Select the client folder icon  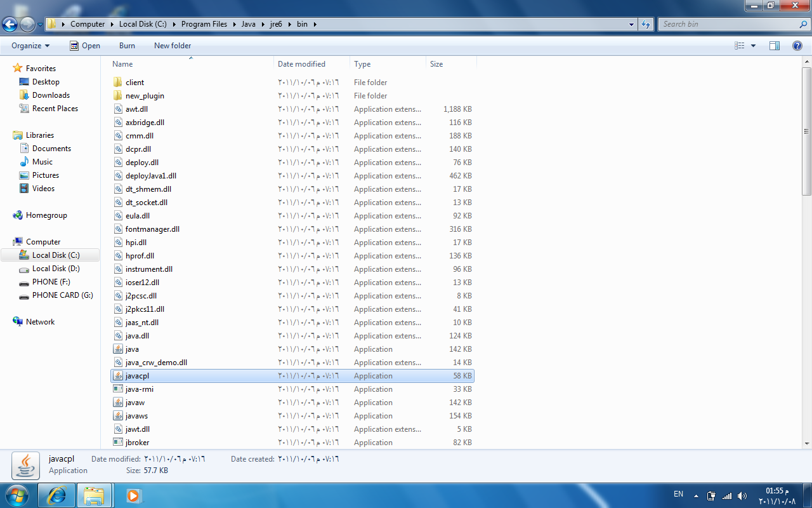tap(117, 82)
